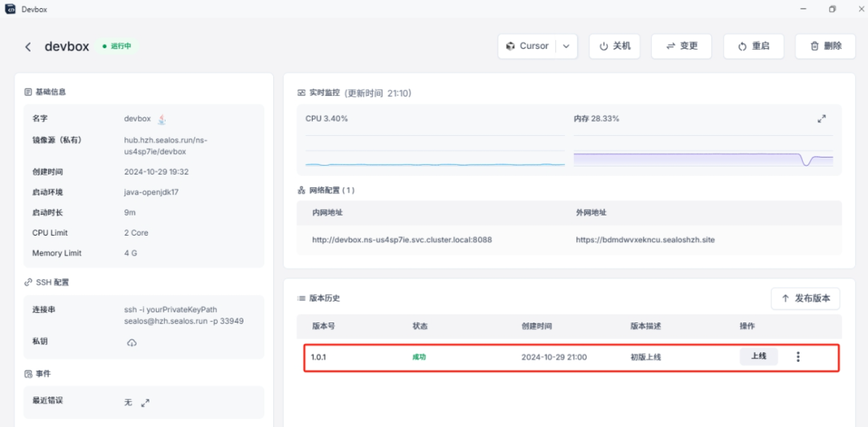The height and width of the screenshot is (427, 868).
Task: Shut down the devbox with 关机
Action: point(615,47)
